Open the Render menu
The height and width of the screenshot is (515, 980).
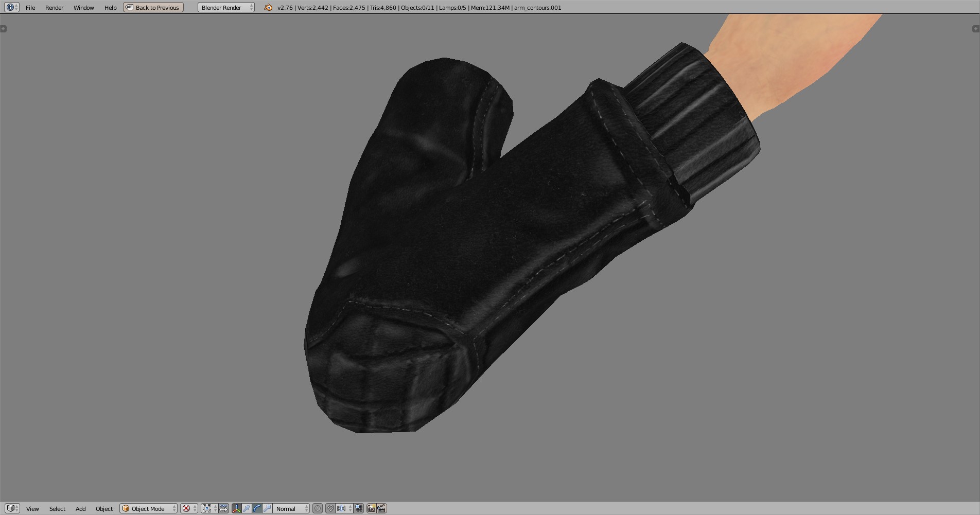tap(54, 7)
